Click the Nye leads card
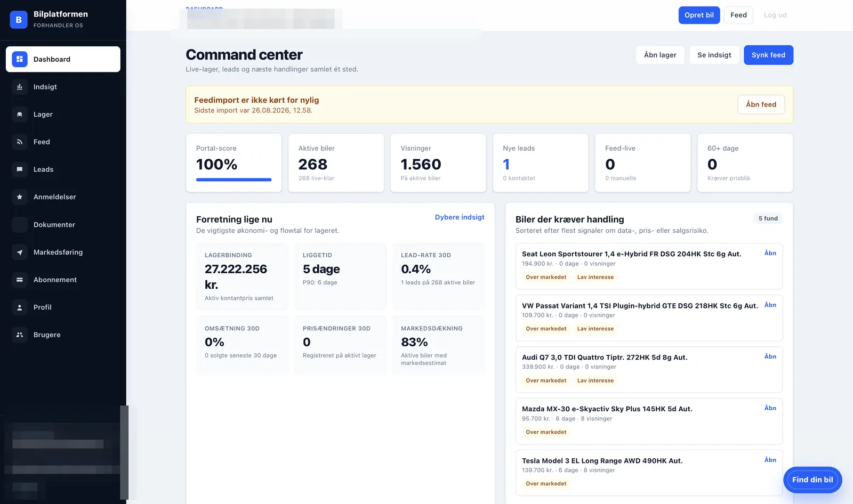Viewport: 853px width, 504px height. (x=541, y=162)
